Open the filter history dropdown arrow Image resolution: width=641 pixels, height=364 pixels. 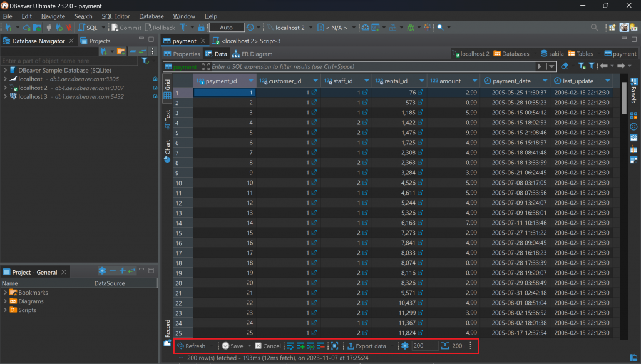coord(552,66)
